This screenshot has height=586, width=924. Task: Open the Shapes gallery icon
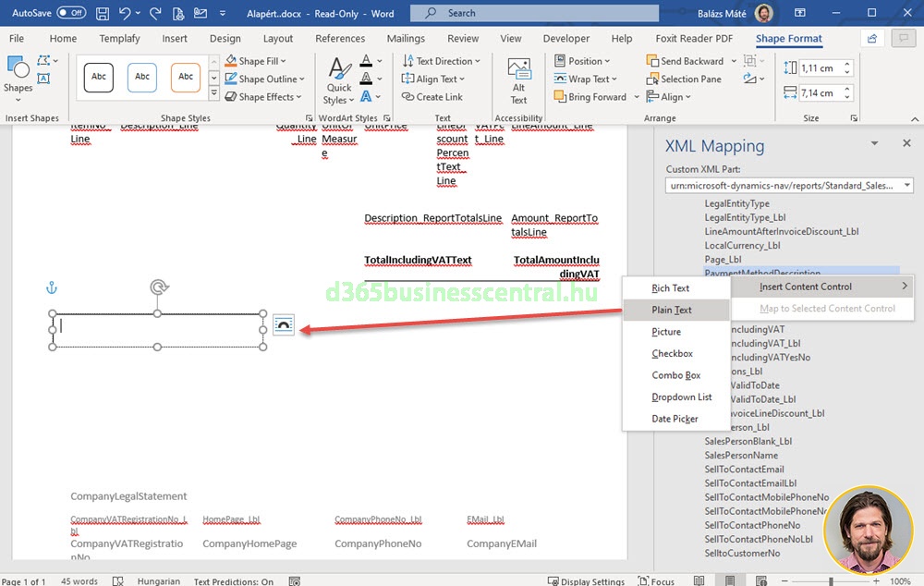[x=18, y=74]
